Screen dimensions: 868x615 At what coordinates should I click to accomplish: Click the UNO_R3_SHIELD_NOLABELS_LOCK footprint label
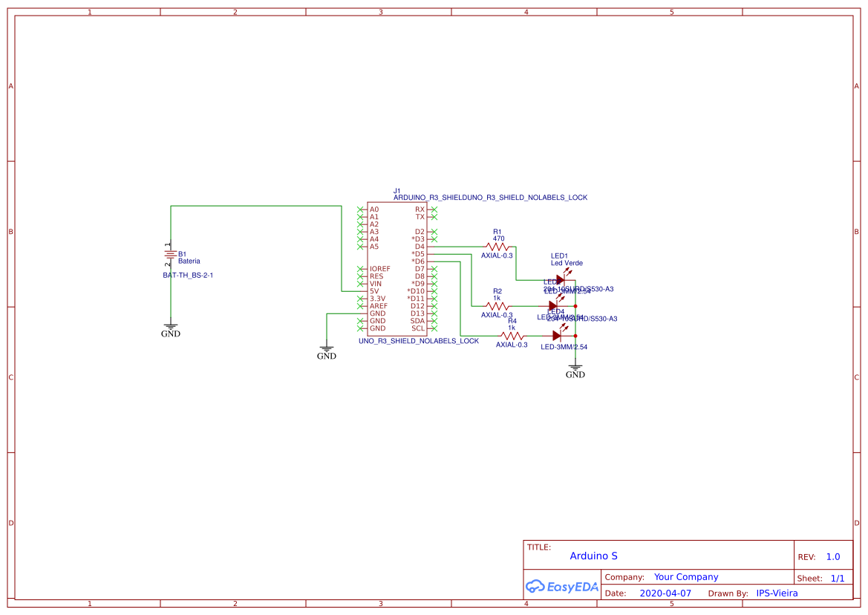419,341
